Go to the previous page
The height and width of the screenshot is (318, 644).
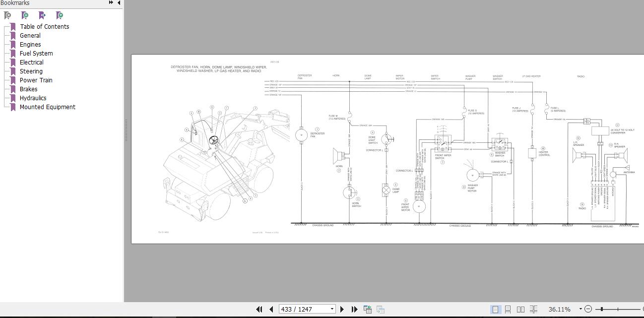(271, 309)
